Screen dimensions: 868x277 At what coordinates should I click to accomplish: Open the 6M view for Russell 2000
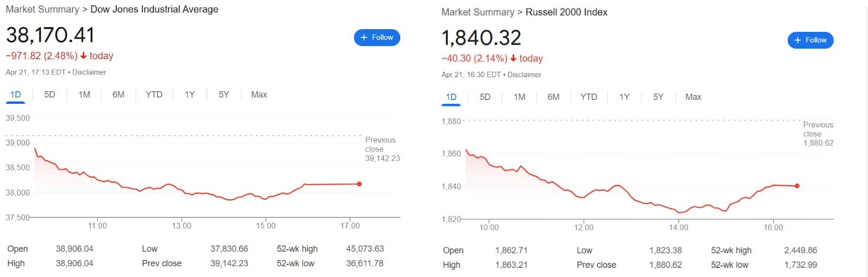[x=553, y=97]
